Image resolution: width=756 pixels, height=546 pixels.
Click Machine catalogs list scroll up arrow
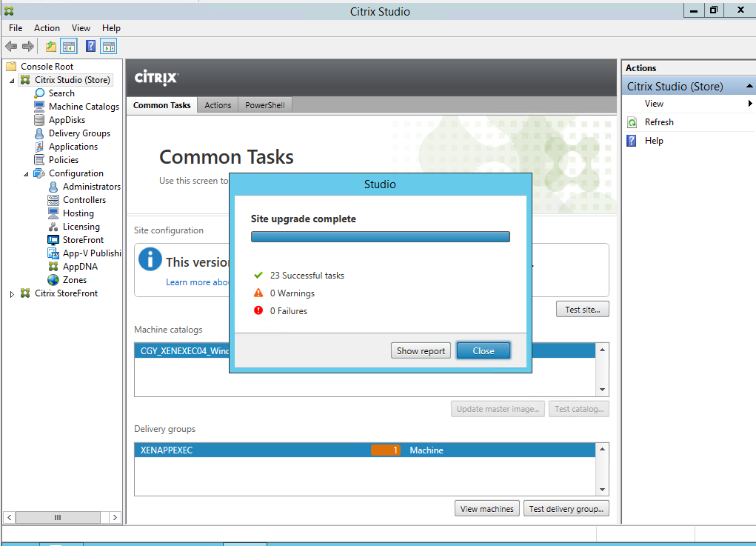click(x=602, y=350)
